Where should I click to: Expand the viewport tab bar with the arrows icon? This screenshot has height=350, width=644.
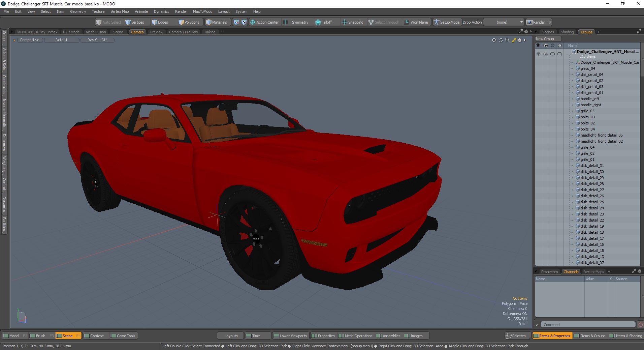521,31
